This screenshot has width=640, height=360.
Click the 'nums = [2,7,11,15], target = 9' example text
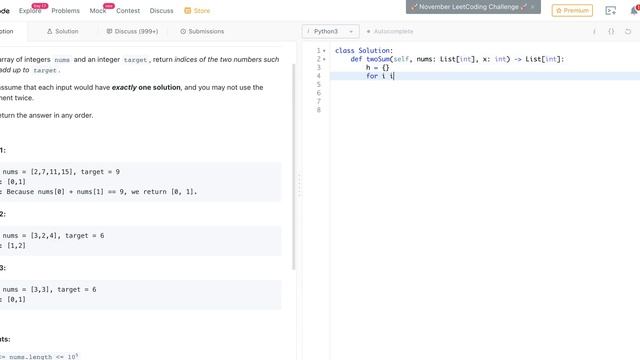61,172
